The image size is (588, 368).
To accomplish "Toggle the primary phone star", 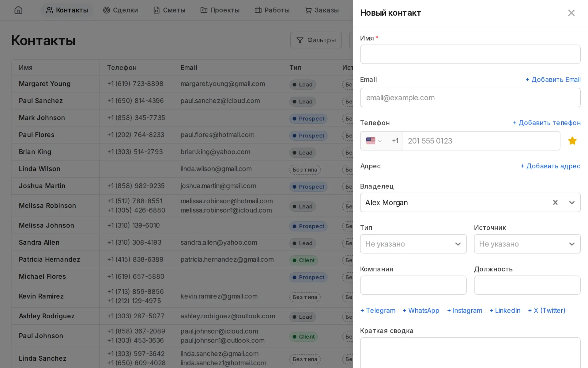I will pyautogui.click(x=572, y=141).
